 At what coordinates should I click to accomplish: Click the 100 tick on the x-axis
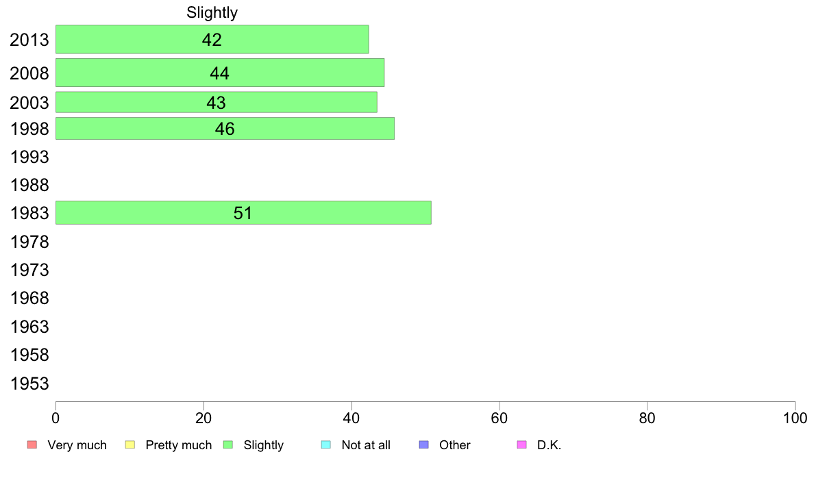pyautogui.click(x=795, y=418)
